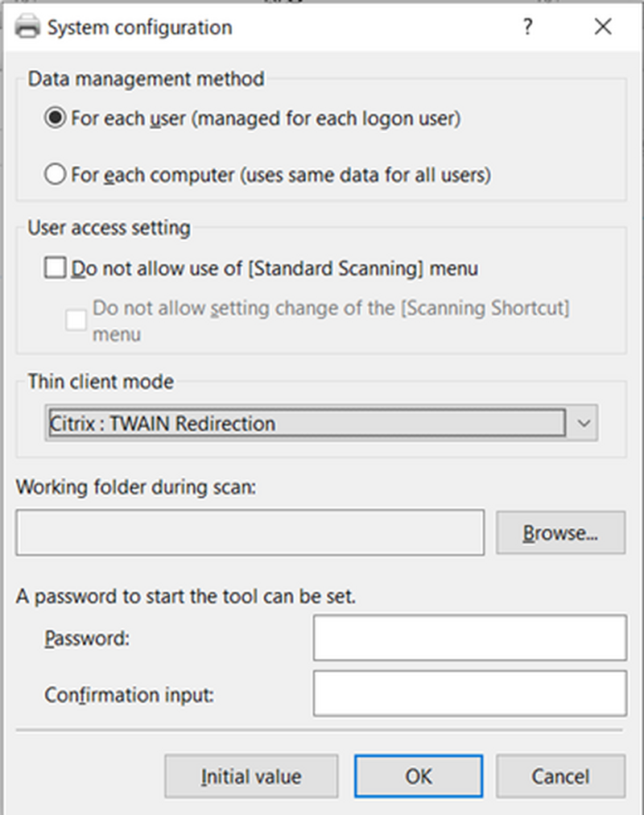Viewport: 644px width, 815px height.
Task: Click the Browse... button
Action: tap(560, 533)
